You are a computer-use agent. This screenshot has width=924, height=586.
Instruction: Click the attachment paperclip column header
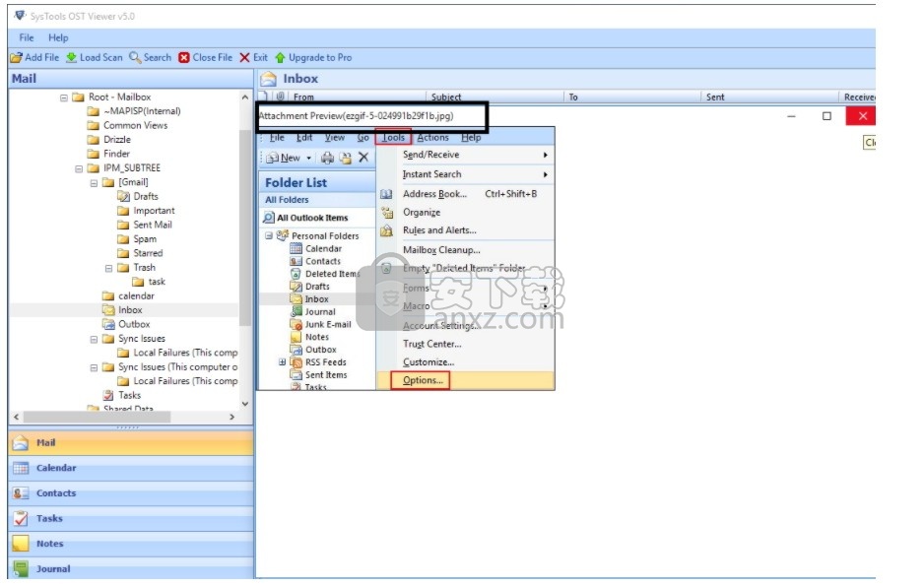pos(281,97)
